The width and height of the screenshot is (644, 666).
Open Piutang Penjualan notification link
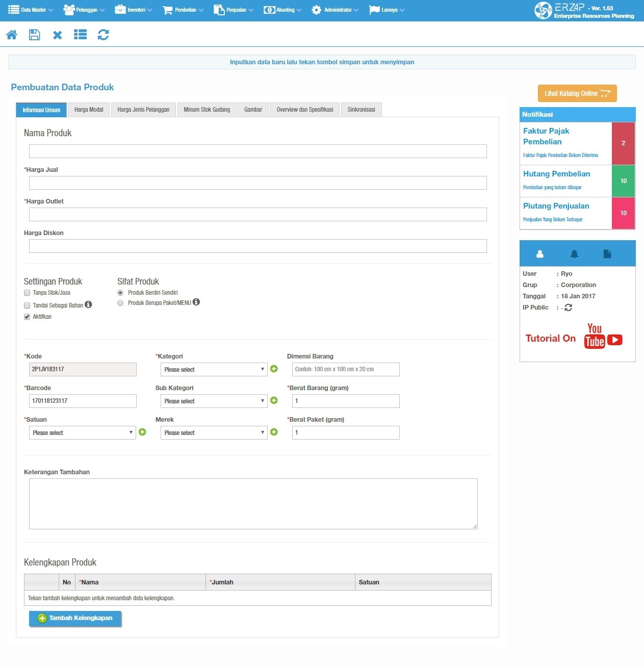(556, 206)
